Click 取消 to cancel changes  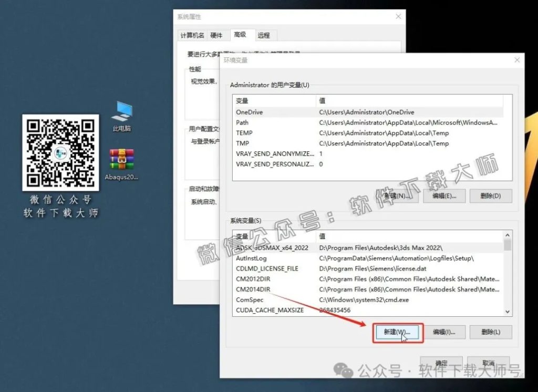(489, 363)
